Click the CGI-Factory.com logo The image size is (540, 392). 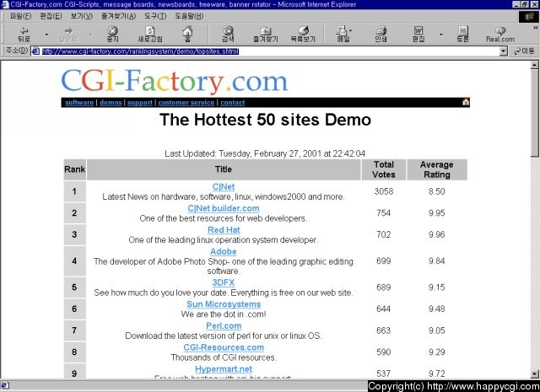(x=175, y=81)
